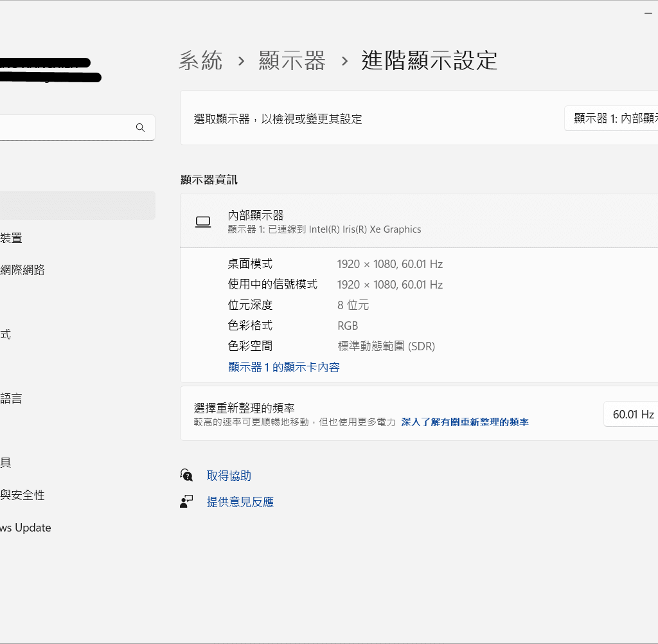Click the feedback person icon beside 提供意見反應
Screen dimensions: 658x644
186,502
